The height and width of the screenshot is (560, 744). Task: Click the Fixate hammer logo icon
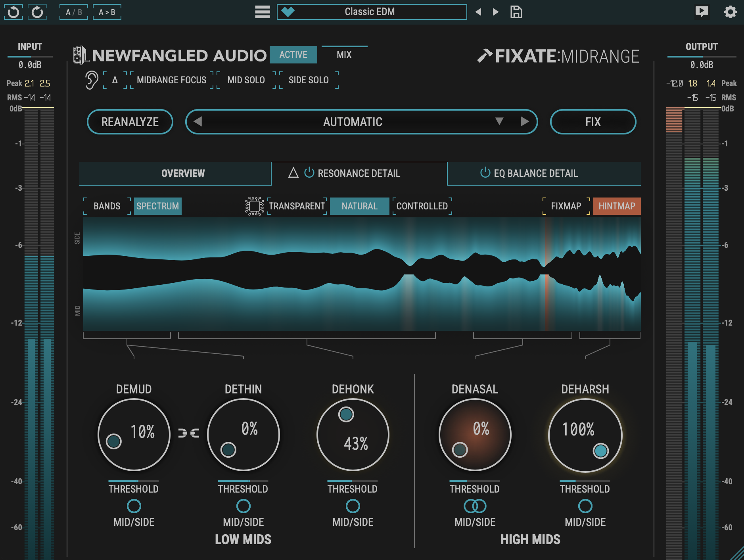(x=484, y=56)
